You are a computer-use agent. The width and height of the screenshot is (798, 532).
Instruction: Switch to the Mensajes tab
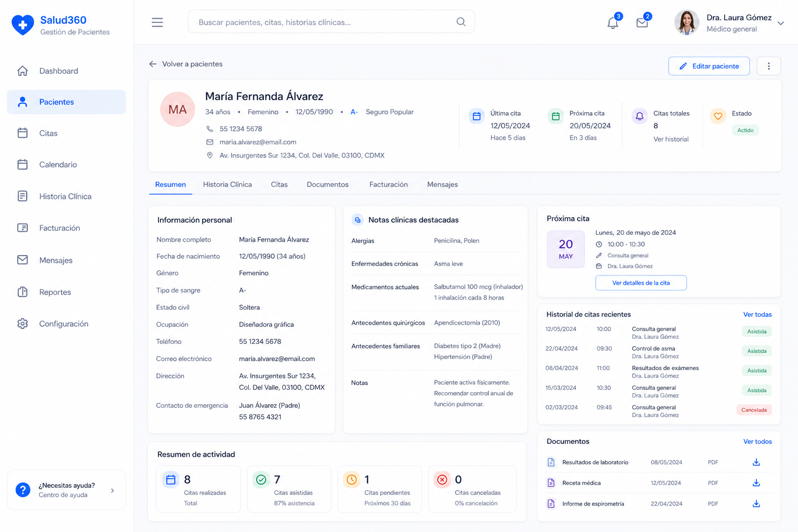point(443,184)
